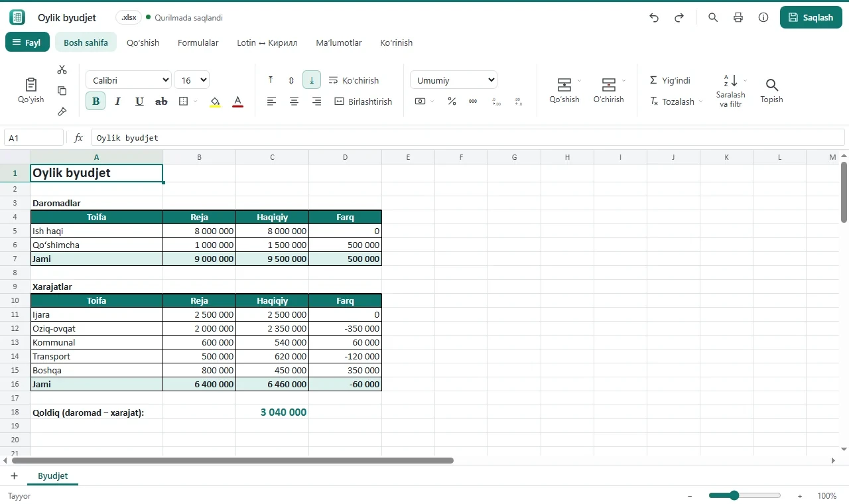Toggle italic formatting button
Screen dimensions: 849x504
point(117,101)
